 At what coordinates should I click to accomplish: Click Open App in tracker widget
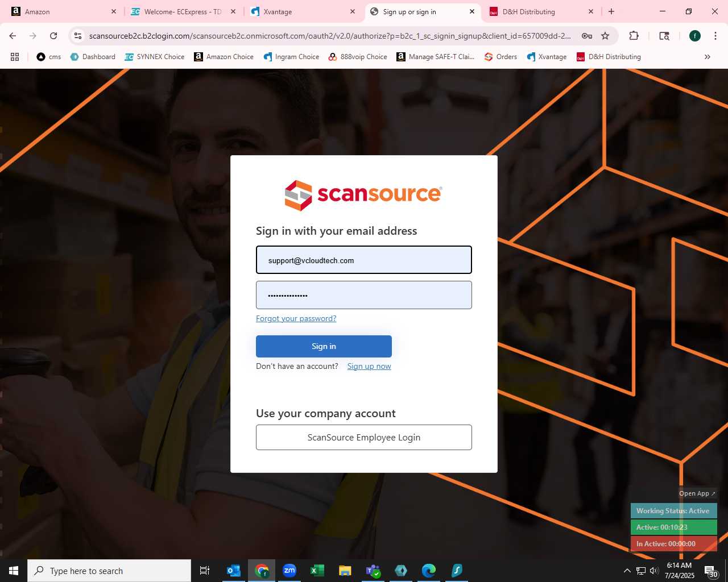click(697, 493)
